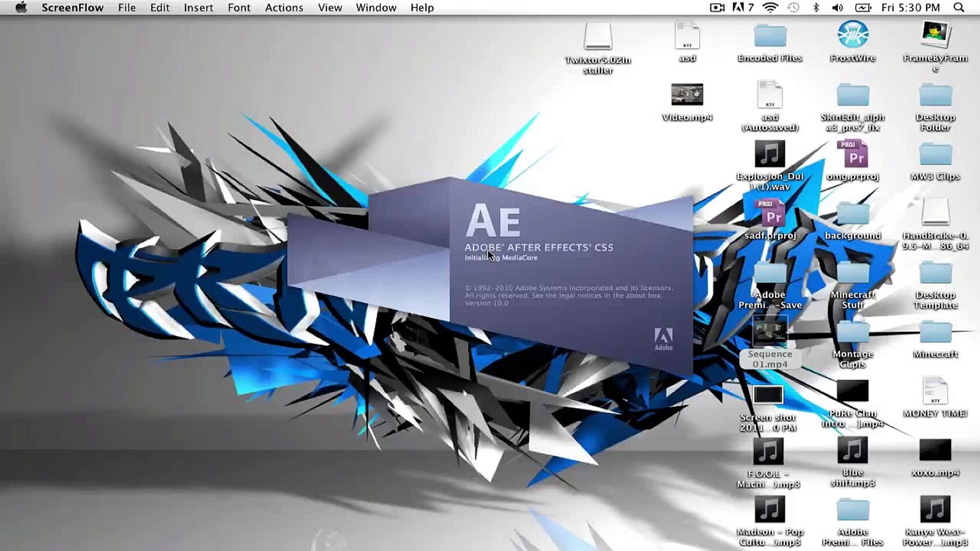Screen dimensions: 980x551
Task: Select the sadf.prproj Premiere project file
Action: pyautogui.click(x=770, y=213)
